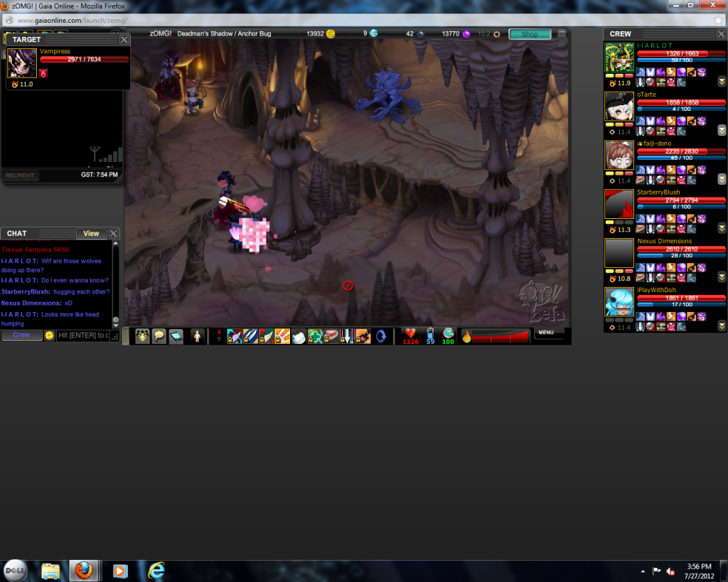Click the character pose figure icon

pyautogui.click(x=197, y=336)
